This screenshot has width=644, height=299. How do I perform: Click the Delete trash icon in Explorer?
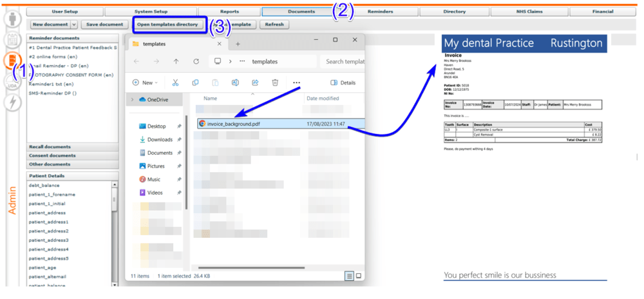click(x=275, y=82)
